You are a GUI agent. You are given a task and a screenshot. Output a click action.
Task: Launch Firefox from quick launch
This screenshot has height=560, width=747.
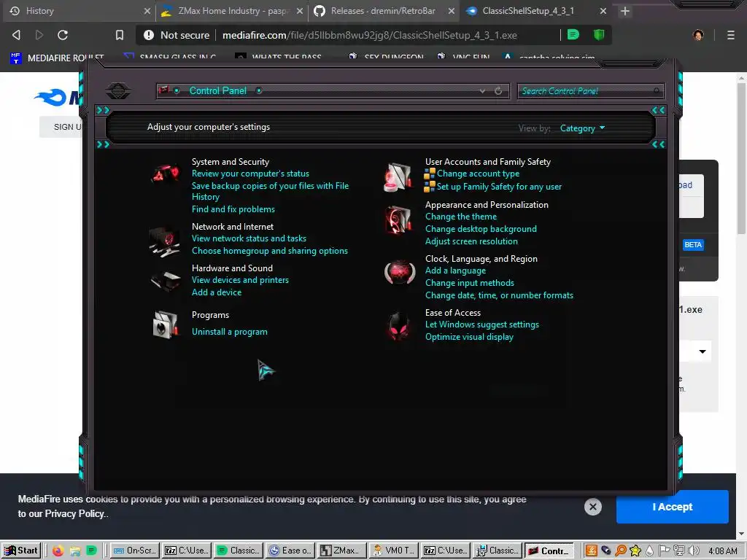[x=58, y=551]
